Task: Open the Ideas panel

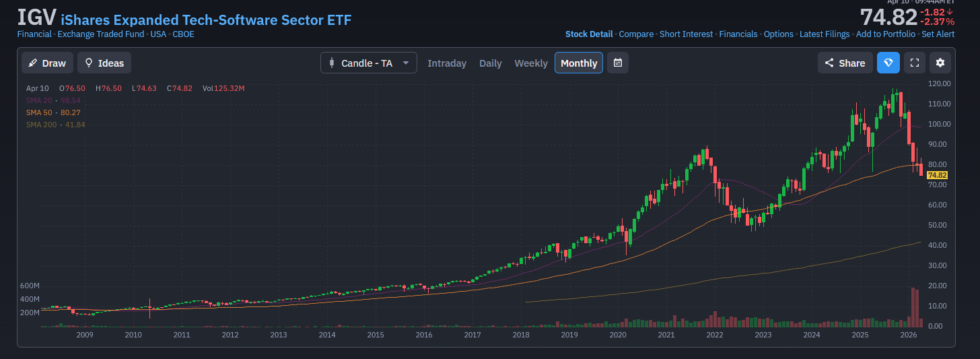Action: pos(104,63)
